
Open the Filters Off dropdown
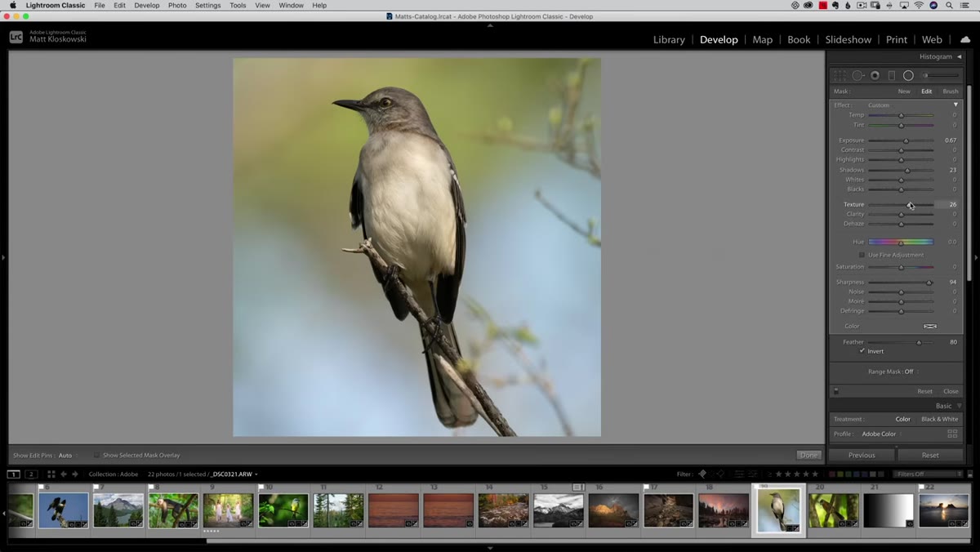point(929,474)
